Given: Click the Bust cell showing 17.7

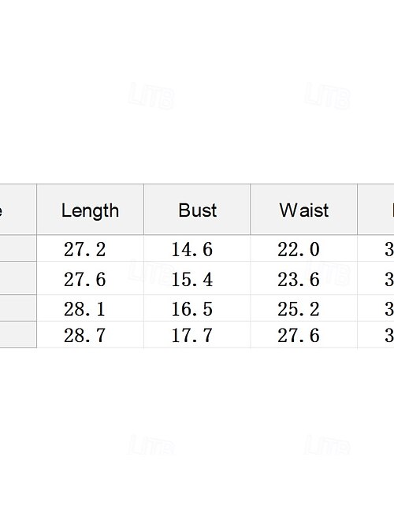Looking at the screenshot, I should pyautogui.click(x=197, y=334).
